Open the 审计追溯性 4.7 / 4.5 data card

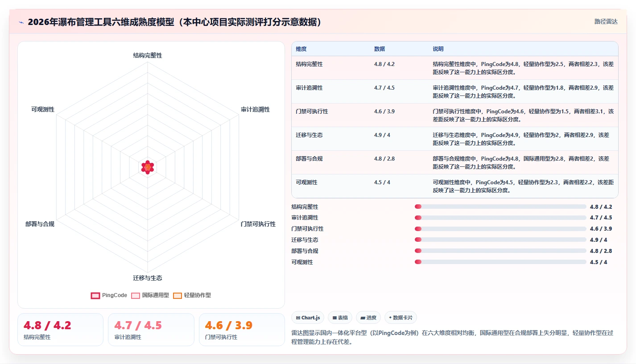pyautogui.click(x=151, y=330)
